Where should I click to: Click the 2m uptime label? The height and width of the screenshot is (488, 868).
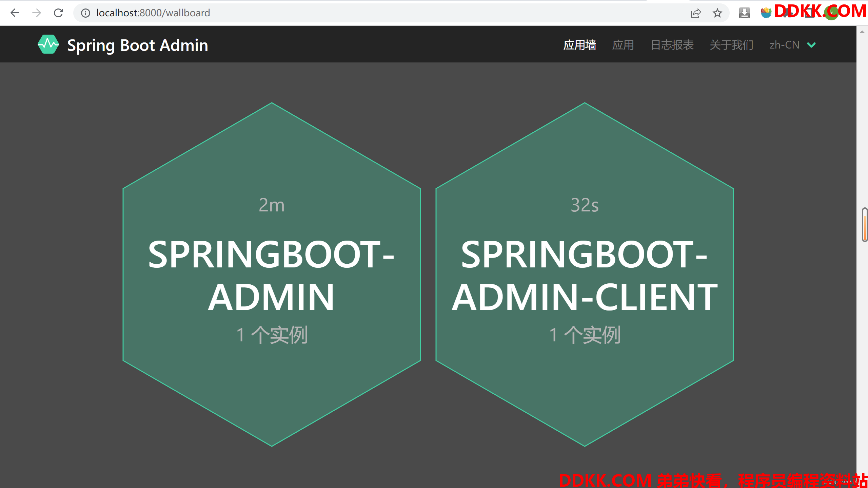[272, 205]
